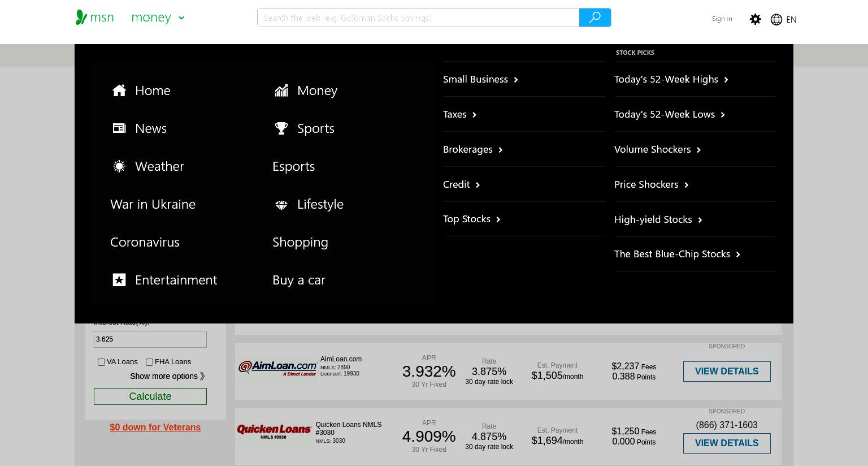Click AimLoan.com VIEW DETAILS button

tap(727, 372)
